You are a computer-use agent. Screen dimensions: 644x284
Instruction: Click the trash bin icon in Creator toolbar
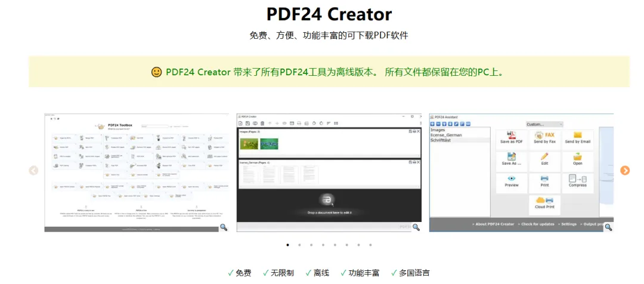tap(262, 124)
